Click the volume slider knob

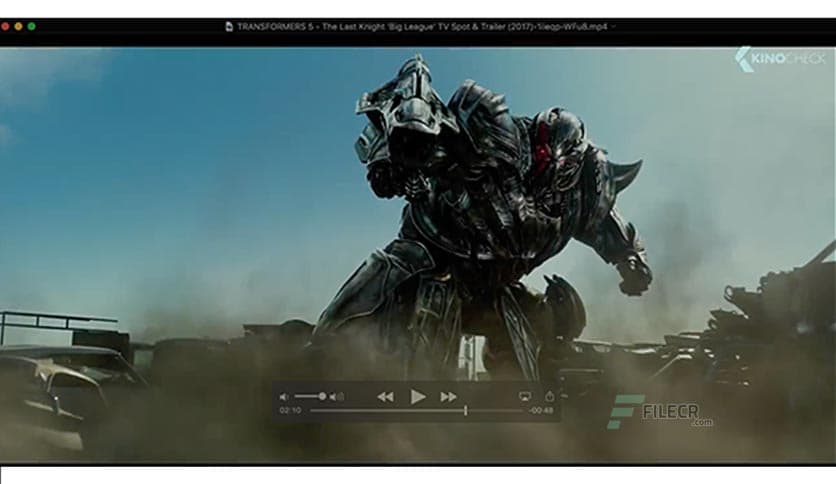point(322,396)
